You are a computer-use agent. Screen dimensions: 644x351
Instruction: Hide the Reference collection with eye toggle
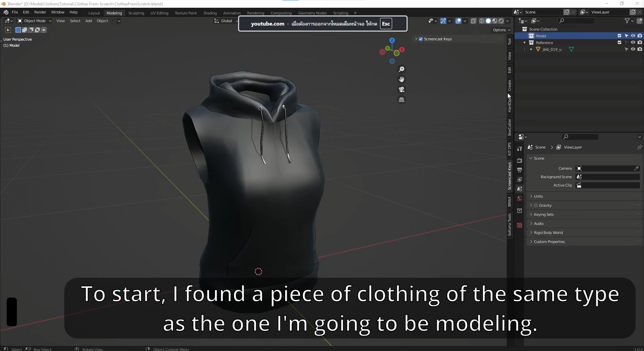click(633, 42)
